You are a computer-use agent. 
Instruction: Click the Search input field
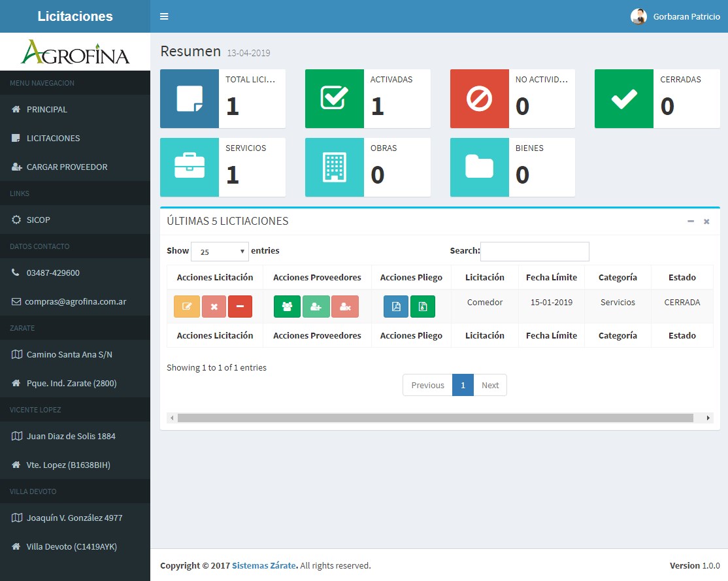click(535, 252)
